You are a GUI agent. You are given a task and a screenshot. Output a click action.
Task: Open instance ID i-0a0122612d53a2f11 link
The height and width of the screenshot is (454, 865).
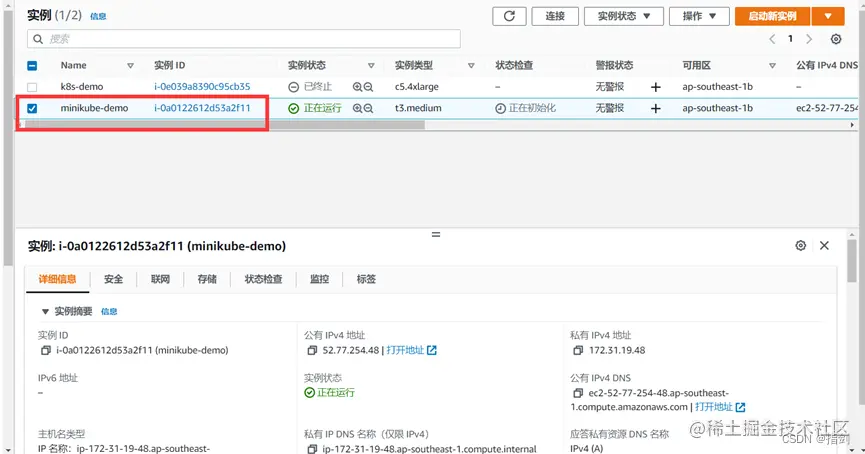[202, 108]
